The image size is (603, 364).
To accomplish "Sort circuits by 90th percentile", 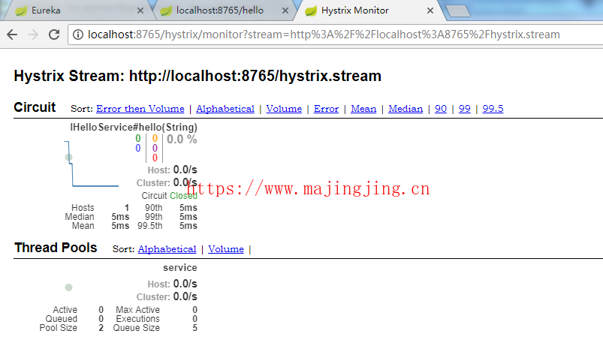I will tap(441, 109).
